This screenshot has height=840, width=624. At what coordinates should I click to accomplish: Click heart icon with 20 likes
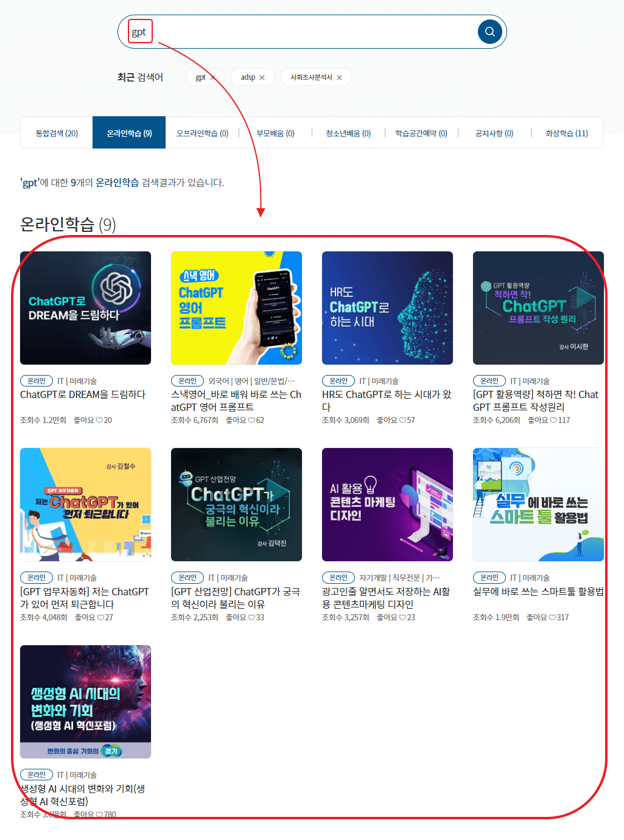(x=99, y=420)
